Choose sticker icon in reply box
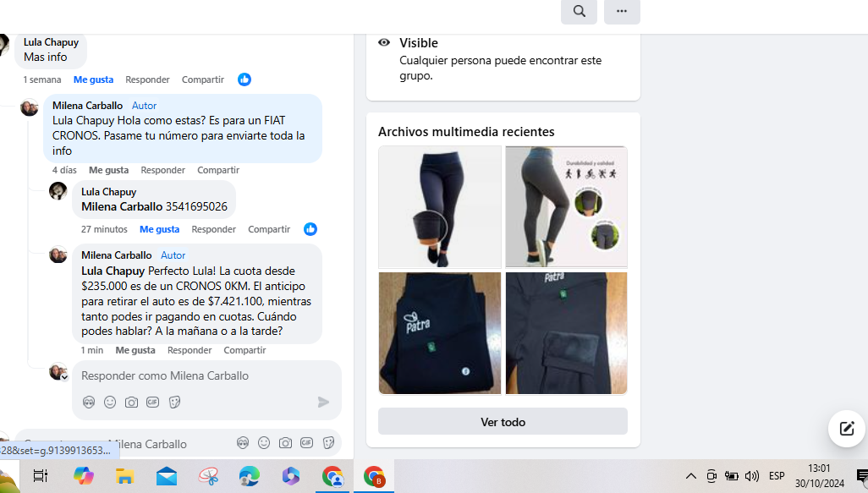Viewport: 868px width, 493px height. (x=174, y=403)
